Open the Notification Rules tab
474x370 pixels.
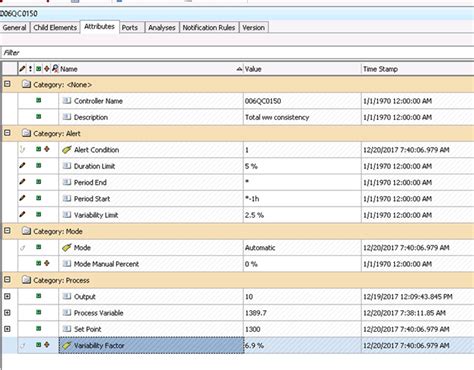(209, 28)
